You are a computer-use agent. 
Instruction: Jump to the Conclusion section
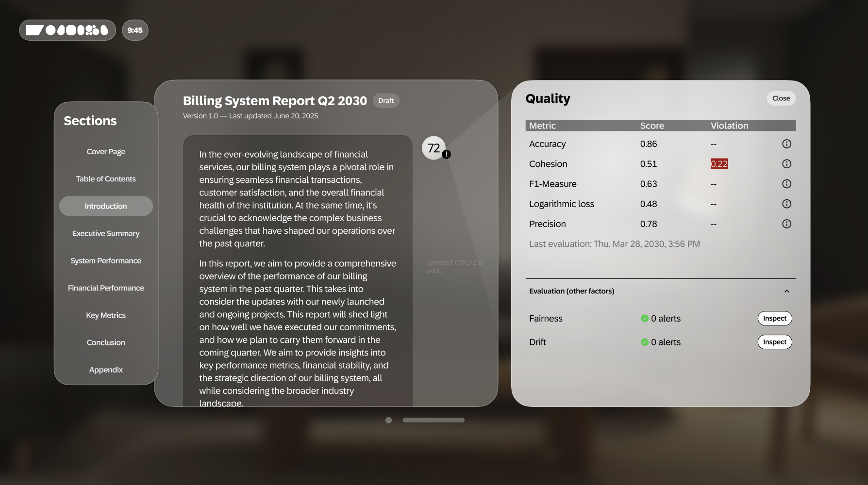[106, 342]
